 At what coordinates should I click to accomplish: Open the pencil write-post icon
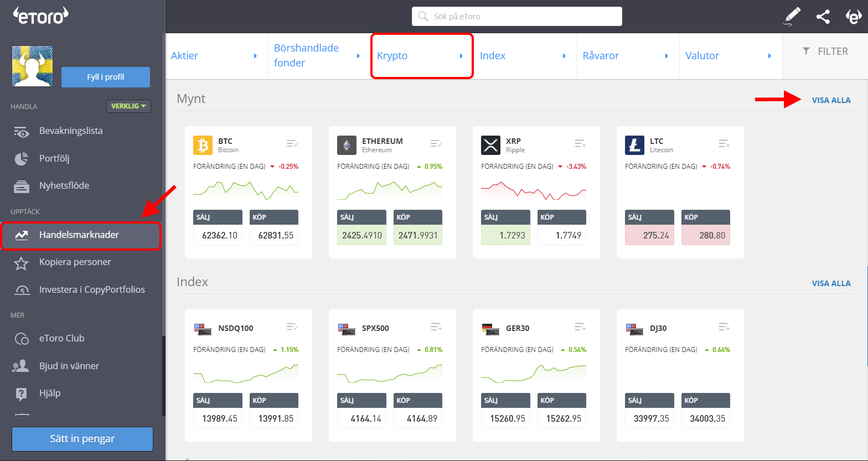(x=793, y=17)
